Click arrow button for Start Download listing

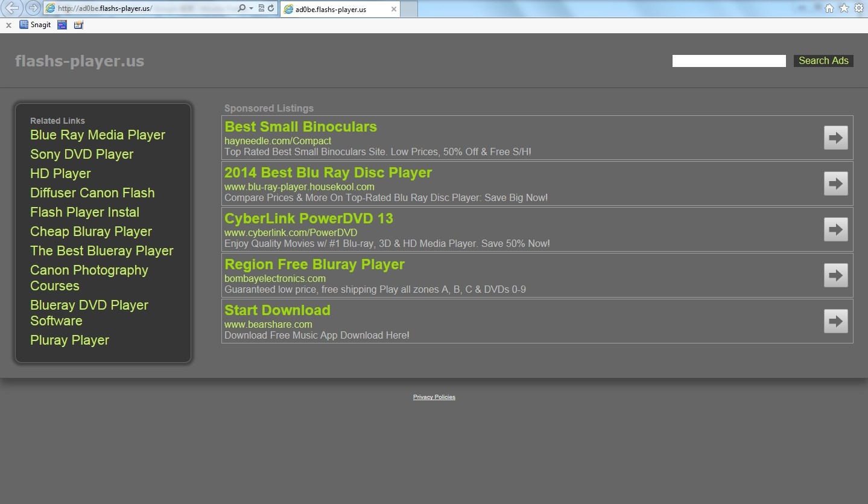pyautogui.click(x=836, y=321)
